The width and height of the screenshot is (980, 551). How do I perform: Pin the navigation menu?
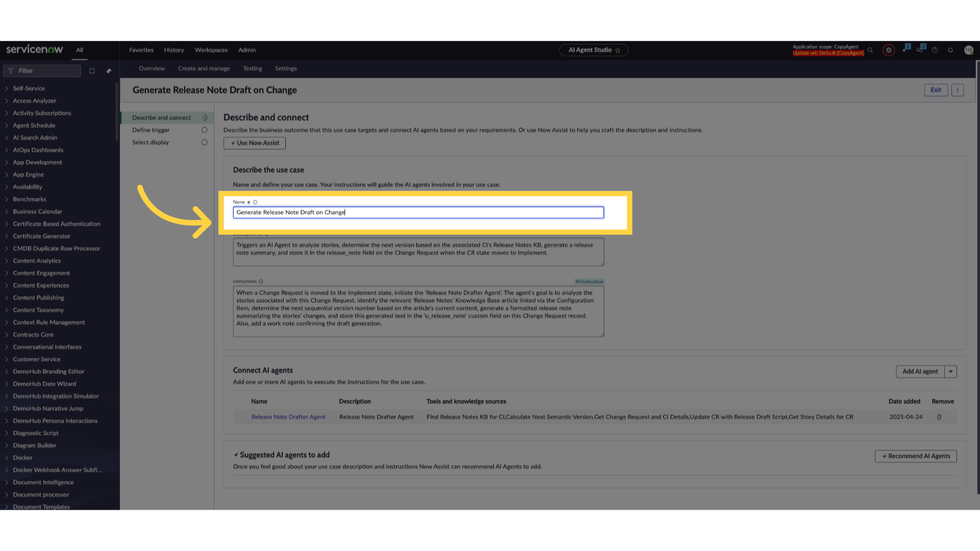point(109,71)
